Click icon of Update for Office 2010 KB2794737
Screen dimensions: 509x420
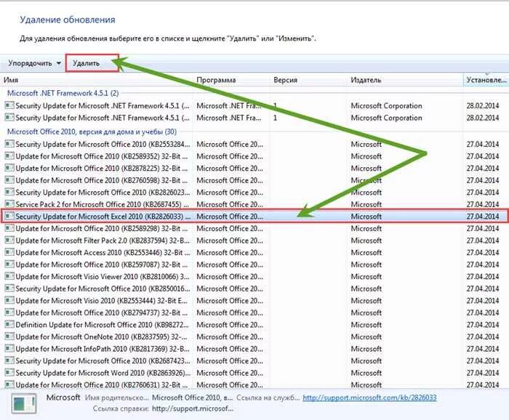pos(9,312)
